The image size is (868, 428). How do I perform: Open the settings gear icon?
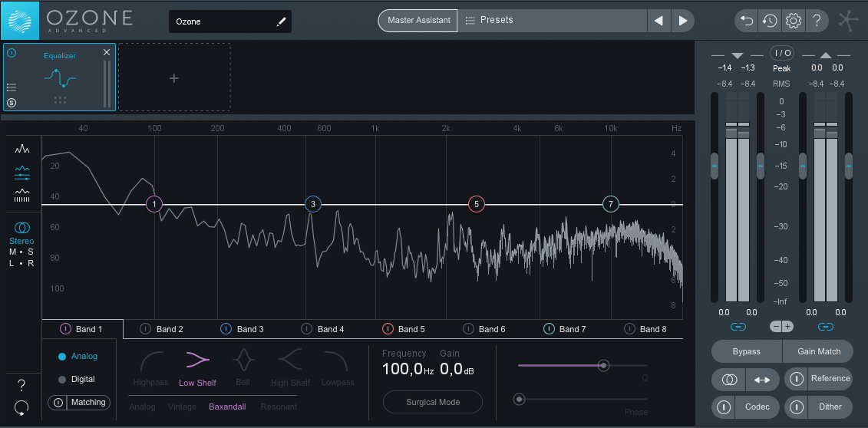pyautogui.click(x=794, y=21)
